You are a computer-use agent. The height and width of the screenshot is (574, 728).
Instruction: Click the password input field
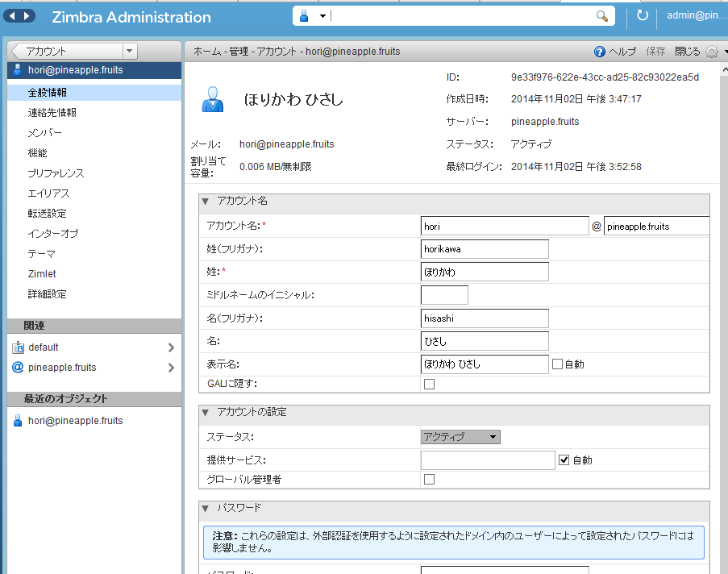[x=505, y=570]
